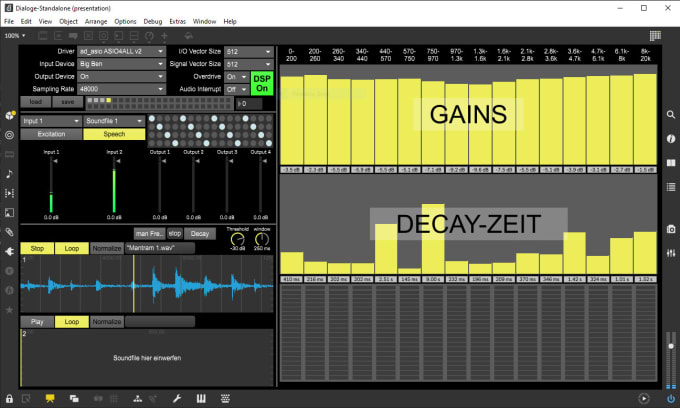Click the Threshold dial
The width and height of the screenshot is (680, 408).
237,239
